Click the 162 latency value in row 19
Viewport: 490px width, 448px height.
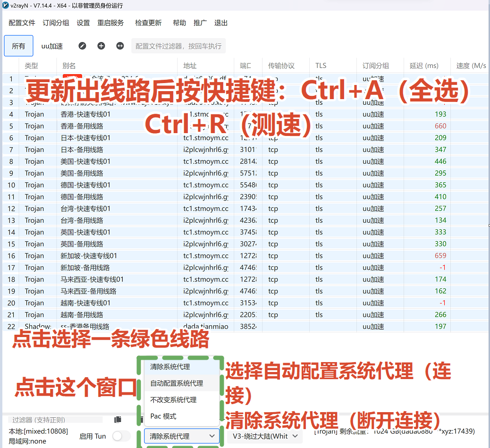[x=440, y=291]
